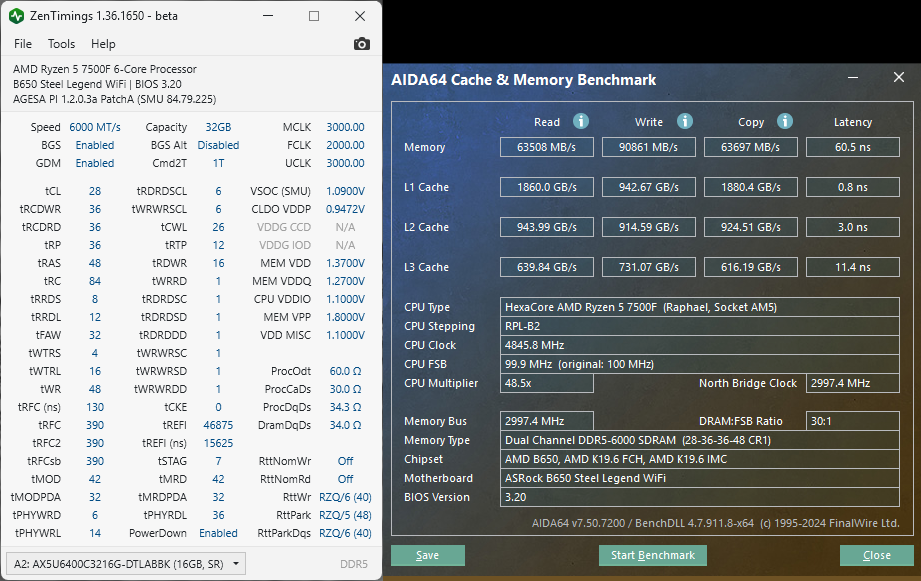Maximize the ZenTimings window
Viewport: 921px width, 581px height.
314,16
